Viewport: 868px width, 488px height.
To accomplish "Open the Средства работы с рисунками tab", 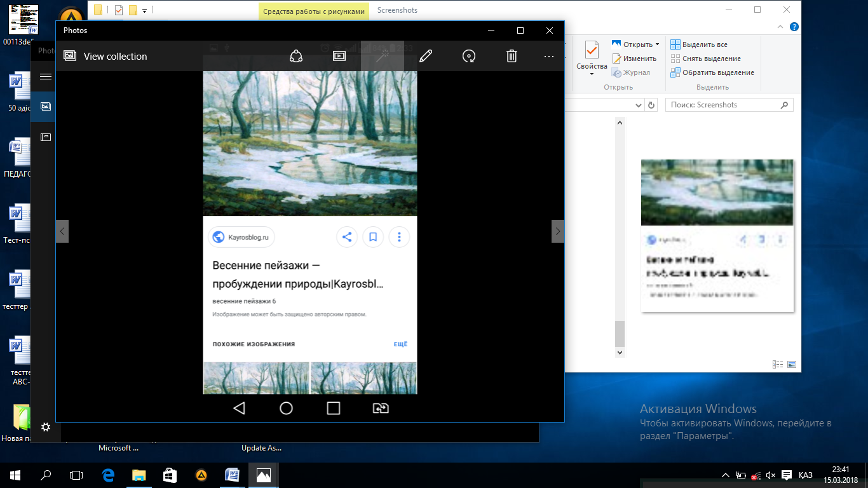I will click(313, 10).
